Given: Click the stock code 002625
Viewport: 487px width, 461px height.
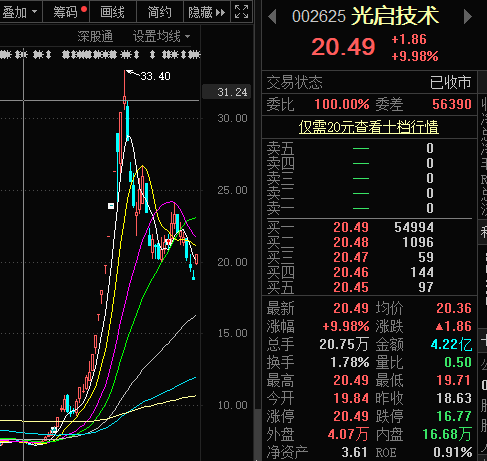Looking at the screenshot, I should (x=319, y=17).
